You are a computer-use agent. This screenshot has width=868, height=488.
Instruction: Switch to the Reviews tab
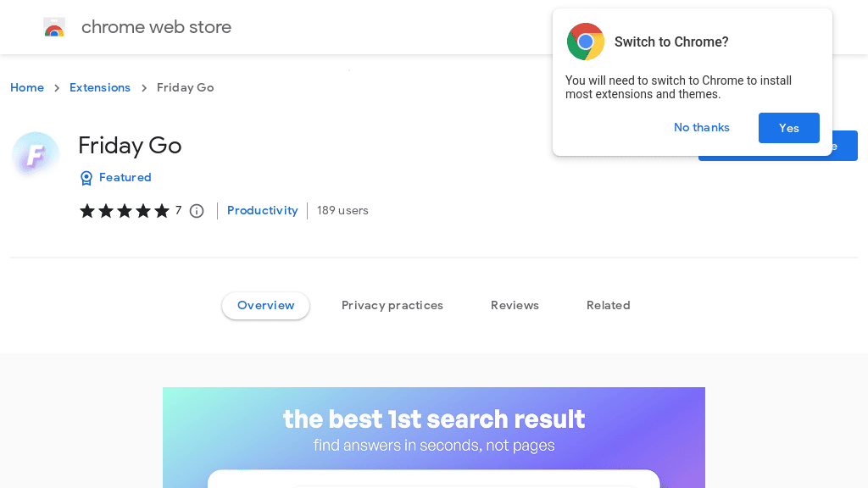coord(515,305)
